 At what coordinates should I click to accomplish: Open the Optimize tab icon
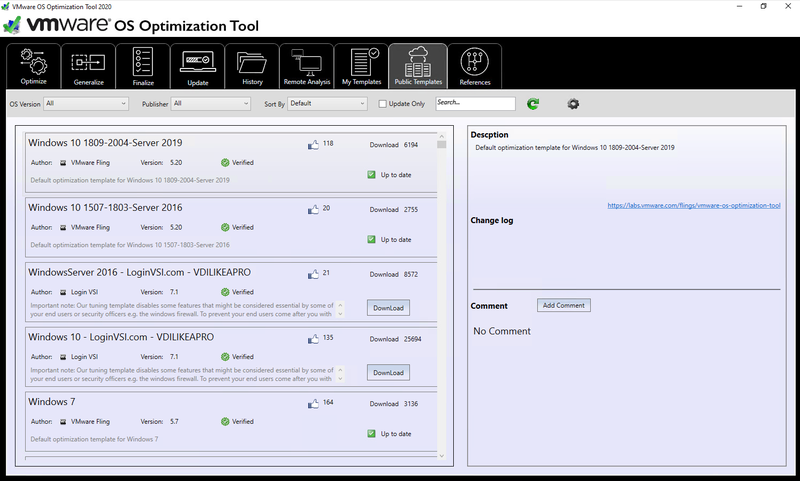point(33,62)
